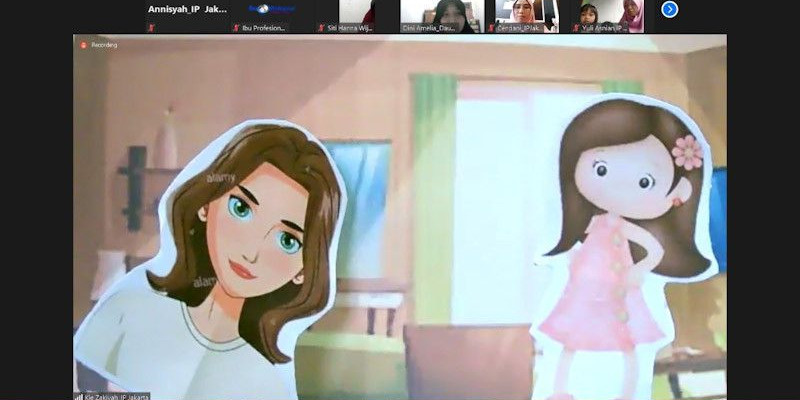Viewport: 800px width, 400px height.
Task: Click the muted mic icon on Annisyah_IP tile
Action: coord(151,28)
